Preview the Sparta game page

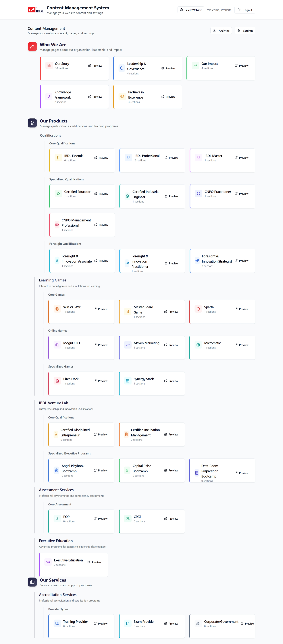pos(241,309)
